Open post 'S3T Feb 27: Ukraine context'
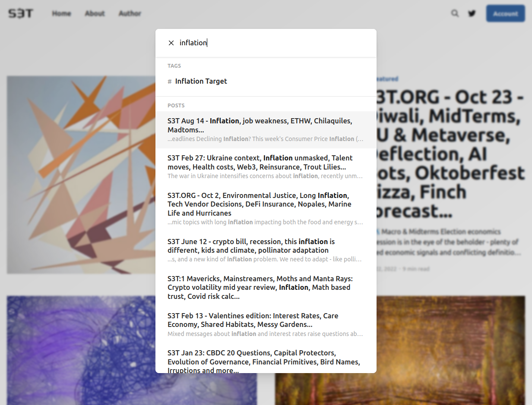This screenshot has width=532, height=405. (266, 167)
